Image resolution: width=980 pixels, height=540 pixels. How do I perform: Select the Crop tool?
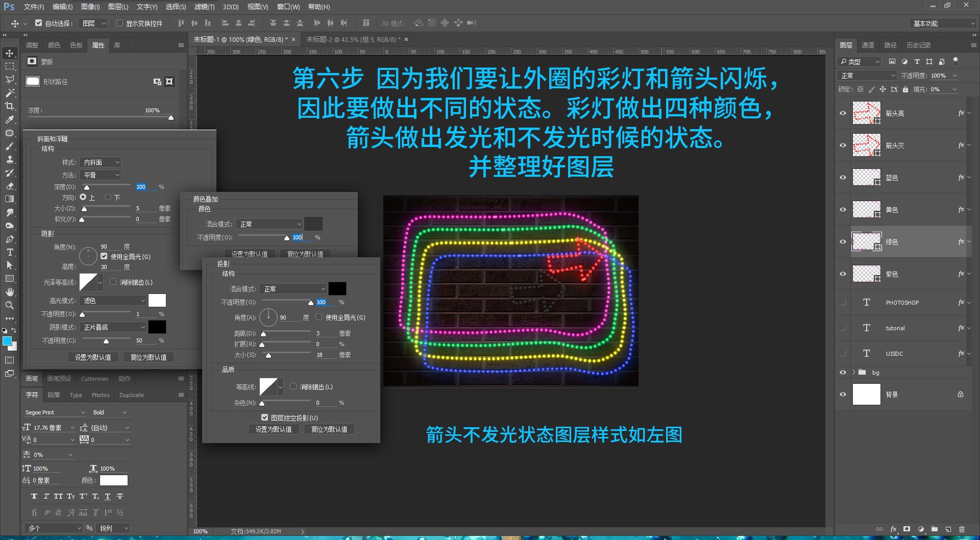10,106
